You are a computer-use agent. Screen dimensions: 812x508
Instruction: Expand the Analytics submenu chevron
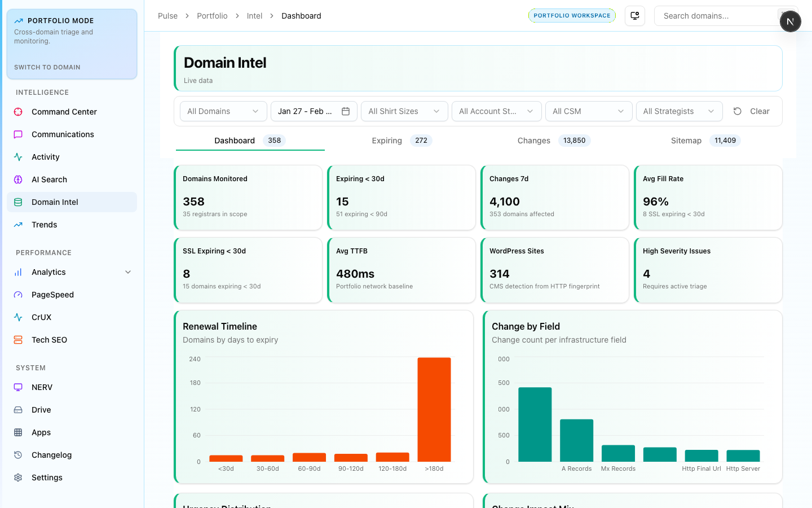(128, 272)
